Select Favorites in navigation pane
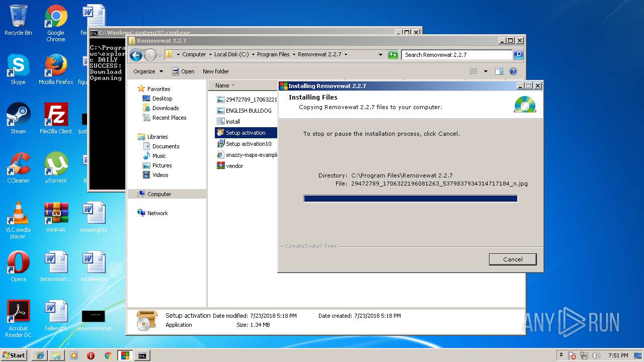The width and height of the screenshot is (644, 362). 158,89
